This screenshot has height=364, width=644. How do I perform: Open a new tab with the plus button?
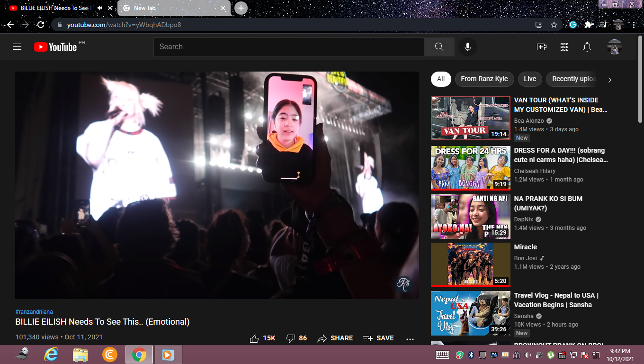click(241, 8)
